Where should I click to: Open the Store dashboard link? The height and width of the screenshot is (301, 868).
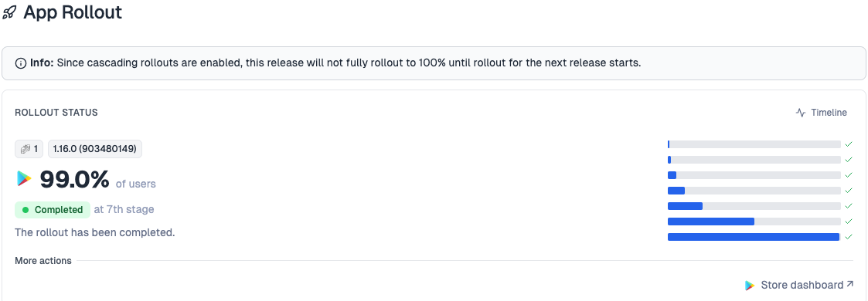pyautogui.click(x=801, y=285)
